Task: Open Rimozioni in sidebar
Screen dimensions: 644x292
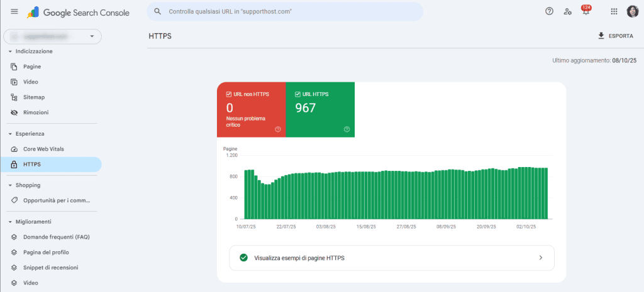Action: pos(51,112)
